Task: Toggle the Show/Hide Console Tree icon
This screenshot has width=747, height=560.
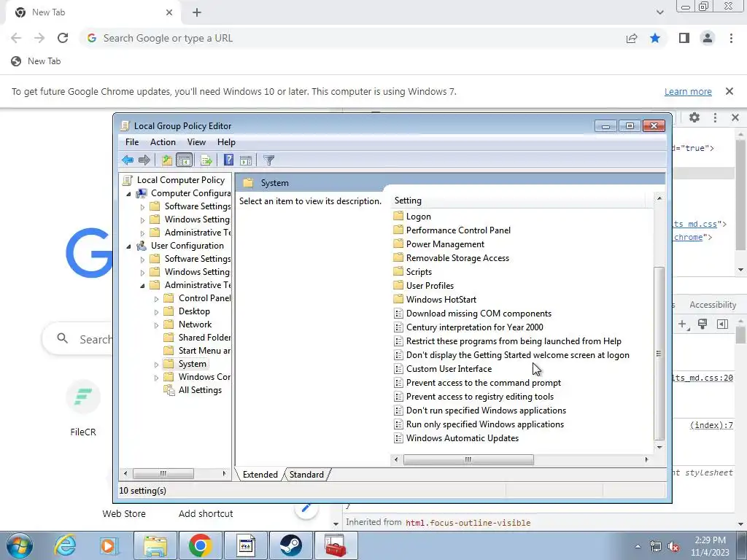Action: [x=184, y=160]
